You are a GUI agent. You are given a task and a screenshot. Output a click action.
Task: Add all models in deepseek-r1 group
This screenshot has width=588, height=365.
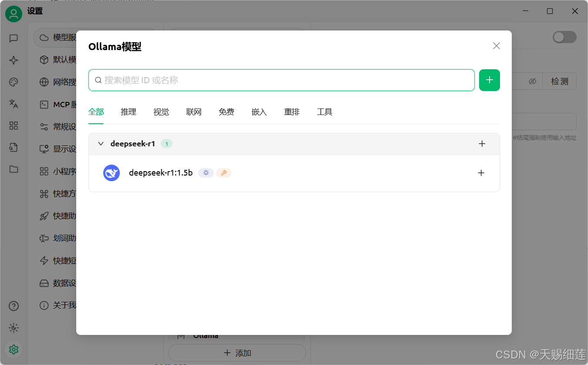click(x=482, y=144)
